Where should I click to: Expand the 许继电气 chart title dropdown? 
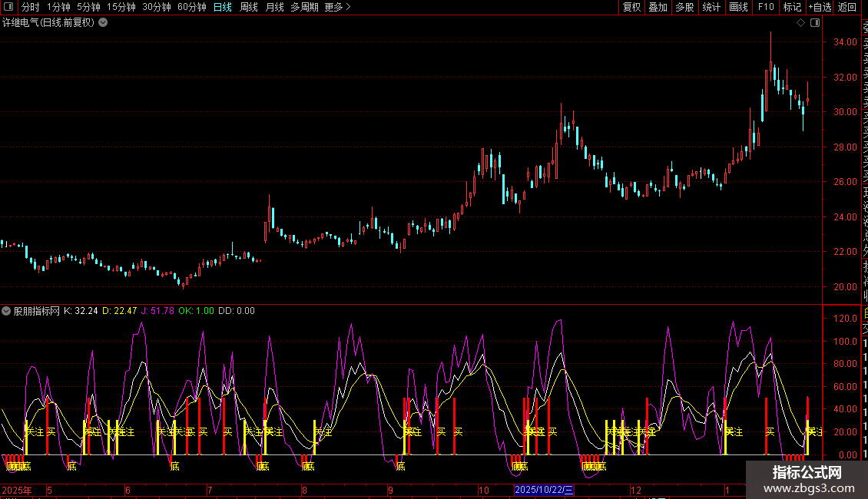(103, 22)
